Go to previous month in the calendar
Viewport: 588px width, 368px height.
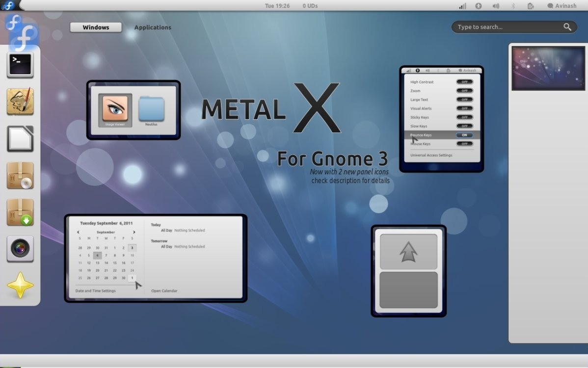coord(78,231)
